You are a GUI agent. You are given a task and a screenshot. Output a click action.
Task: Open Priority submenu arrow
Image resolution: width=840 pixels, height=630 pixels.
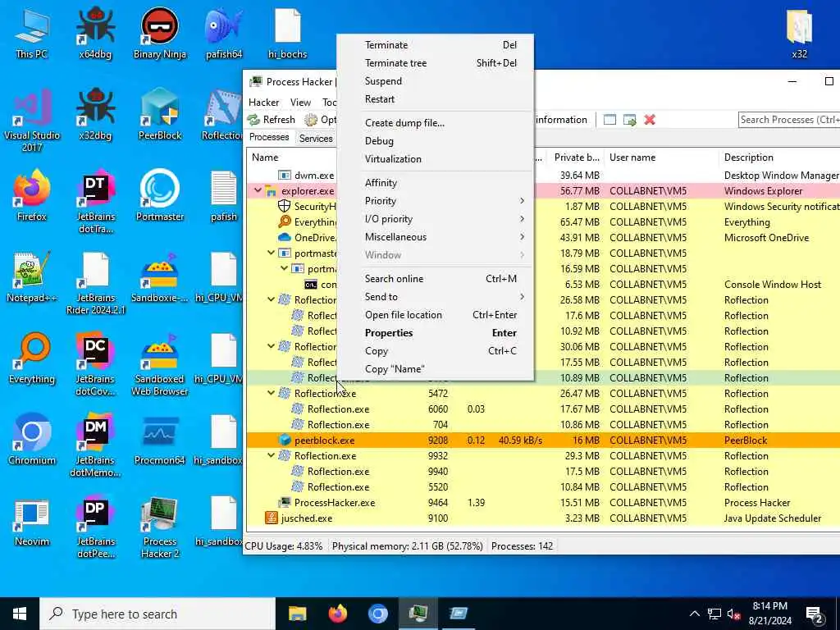521,201
